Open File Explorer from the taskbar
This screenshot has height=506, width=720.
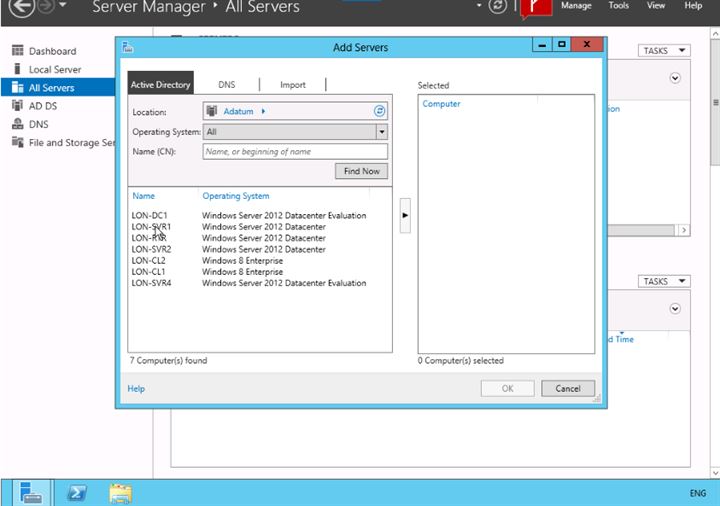point(120,493)
